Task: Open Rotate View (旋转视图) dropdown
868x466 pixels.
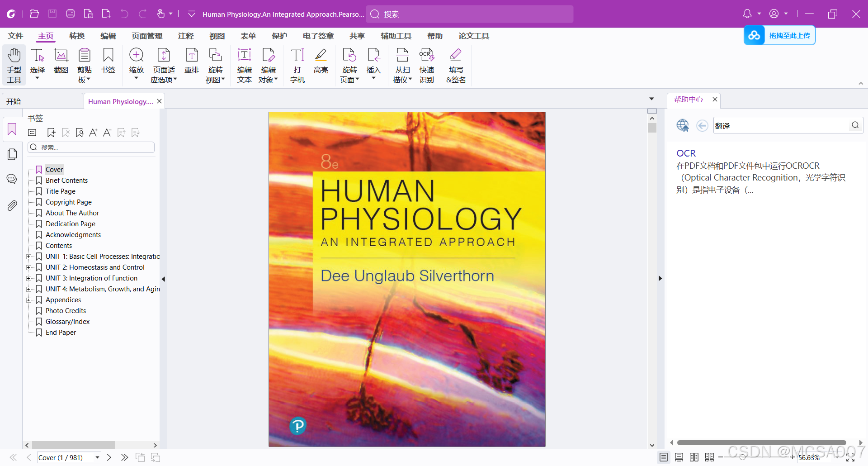Action: pyautogui.click(x=216, y=65)
